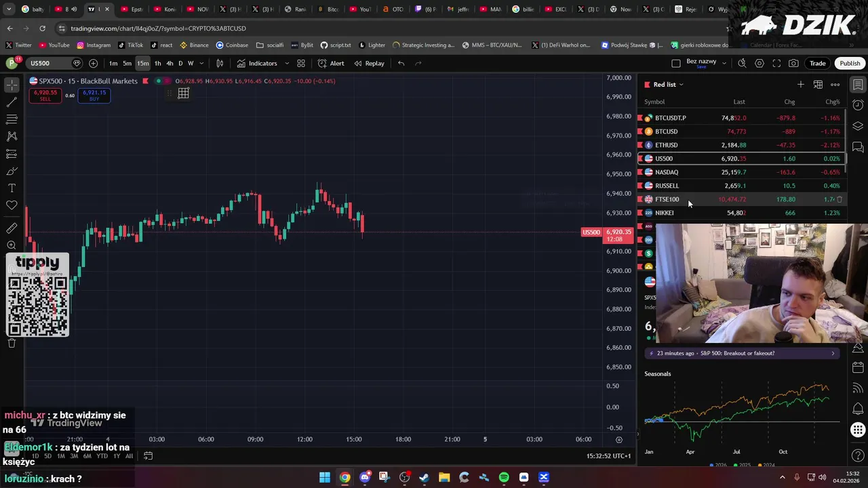
Task: Click the SELL 6,920.55 button
Action: [x=45, y=96]
